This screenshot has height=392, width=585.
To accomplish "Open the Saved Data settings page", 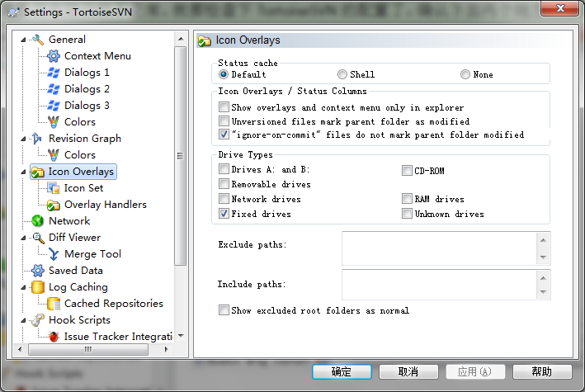I will point(75,271).
